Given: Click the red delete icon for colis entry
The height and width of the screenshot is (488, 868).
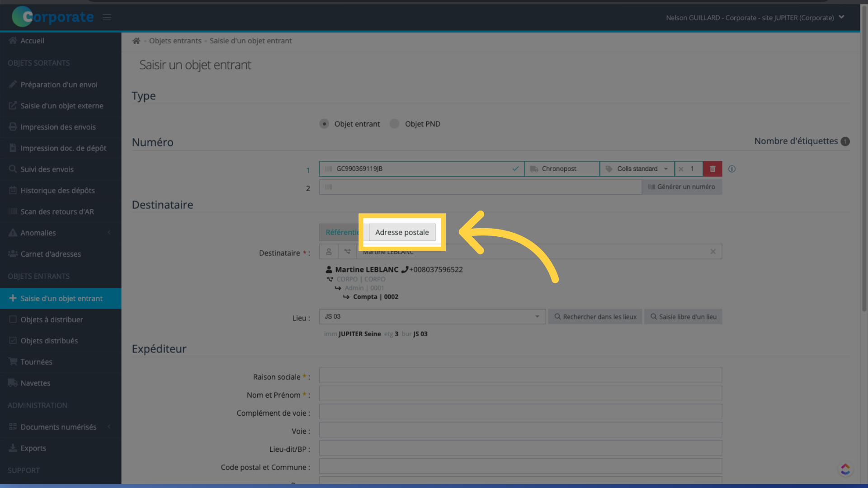Looking at the screenshot, I should pos(712,168).
